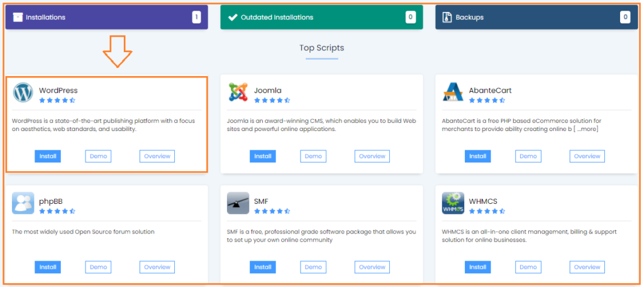This screenshot has height=287, width=644.
Task: Click the phpBB logo icon
Action: (x=23, y=203)
